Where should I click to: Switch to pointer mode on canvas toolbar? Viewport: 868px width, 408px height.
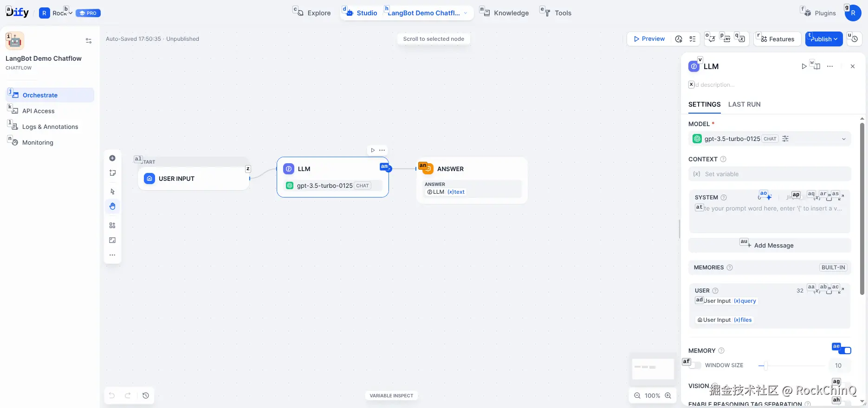(112, 191)
